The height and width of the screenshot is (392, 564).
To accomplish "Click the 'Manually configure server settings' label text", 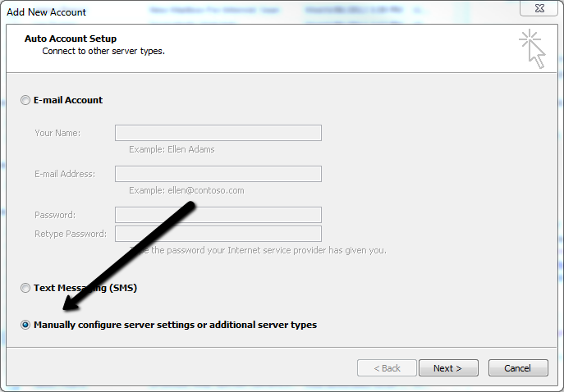I will [175, 325].
